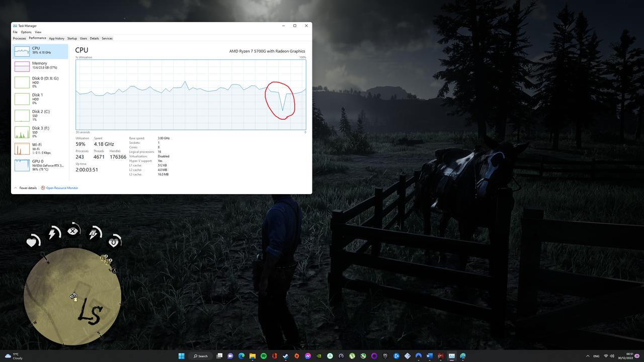Launch Microsoft Edge from the taskbar
The height and width of the screenshot is (362, 644).
pyautogui.click(x=242, y=356)
